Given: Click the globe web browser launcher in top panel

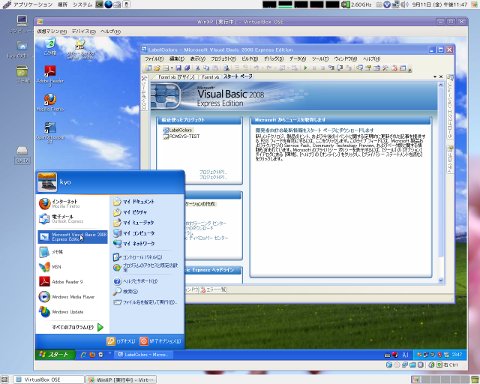Looking at the screenshot, I should click(108, 4).
